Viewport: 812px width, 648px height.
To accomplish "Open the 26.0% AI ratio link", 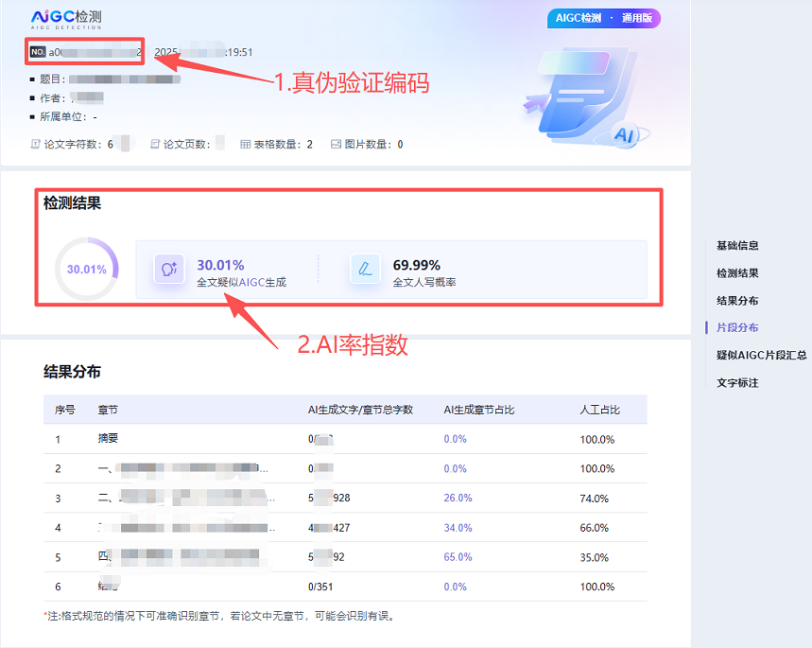I will [x=458, y=498].
